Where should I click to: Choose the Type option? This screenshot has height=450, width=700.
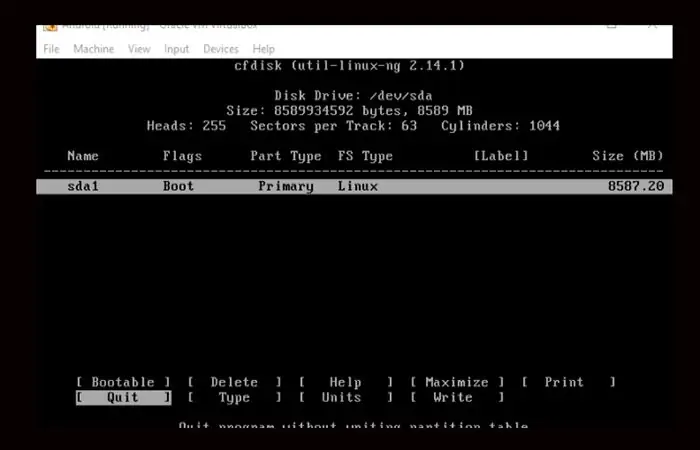[234, 397]
